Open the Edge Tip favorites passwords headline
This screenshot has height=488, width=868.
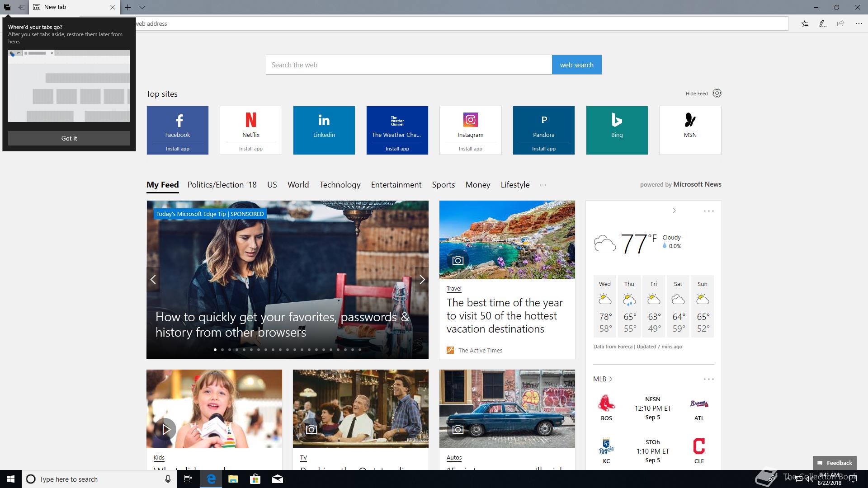[x=282, y=324]
